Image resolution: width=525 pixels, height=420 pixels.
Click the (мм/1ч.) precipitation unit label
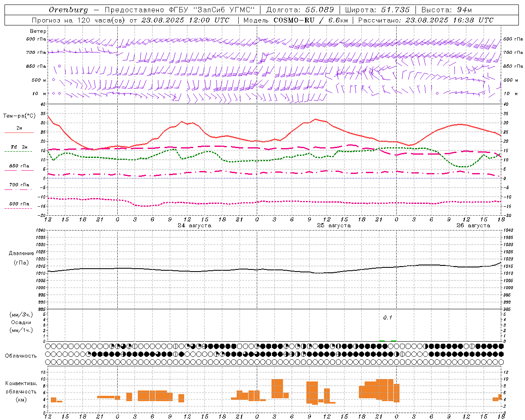point(21,330)
